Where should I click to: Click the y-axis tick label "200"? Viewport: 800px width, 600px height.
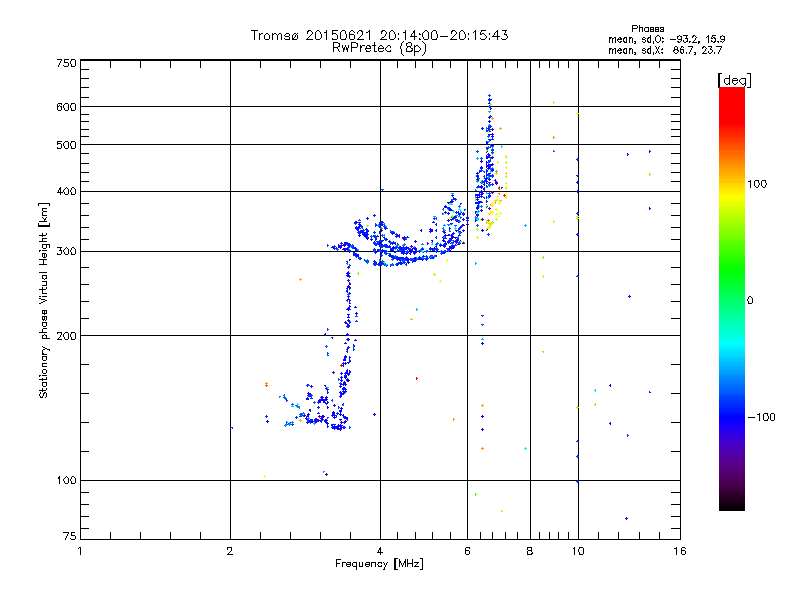coord(66,336)
